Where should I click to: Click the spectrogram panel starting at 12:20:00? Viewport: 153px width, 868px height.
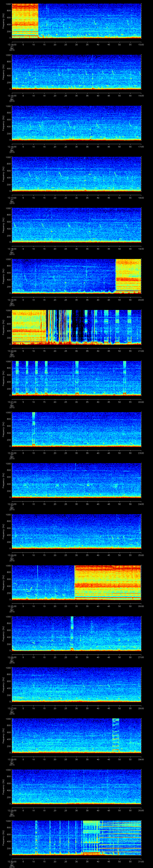[x=76, y=327]
